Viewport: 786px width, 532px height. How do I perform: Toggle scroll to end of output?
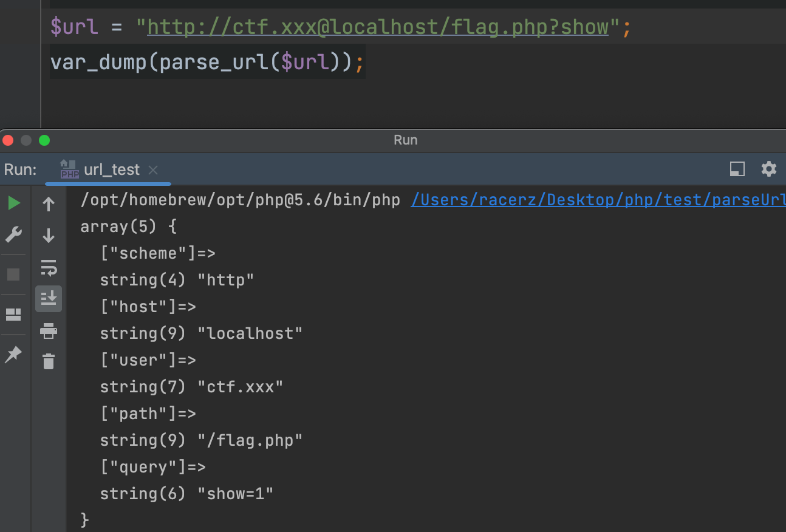[x=49, y=299]
